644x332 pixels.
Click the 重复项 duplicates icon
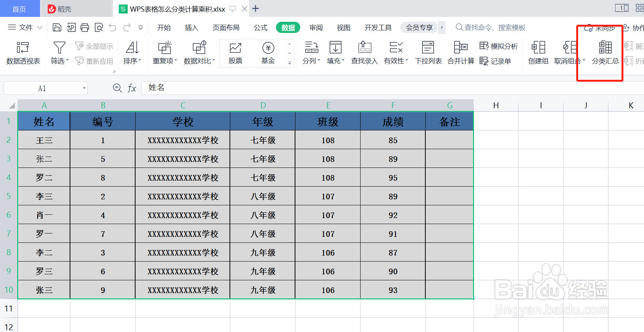[x=165, y=48]
